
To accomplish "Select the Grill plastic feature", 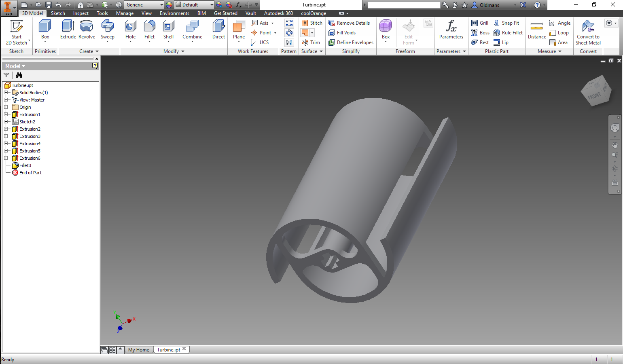I will pyautogui.click(x=480, y=23).
